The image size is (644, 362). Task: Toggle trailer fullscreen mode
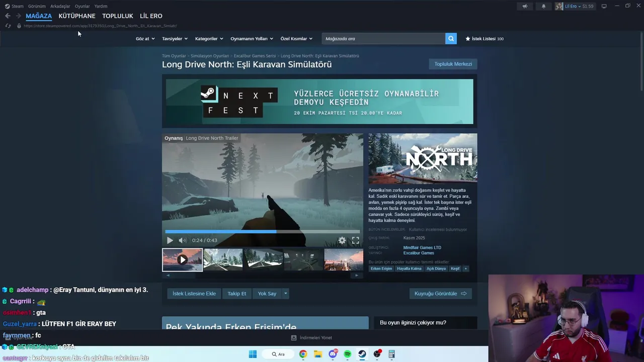click(x=356, y=240)
